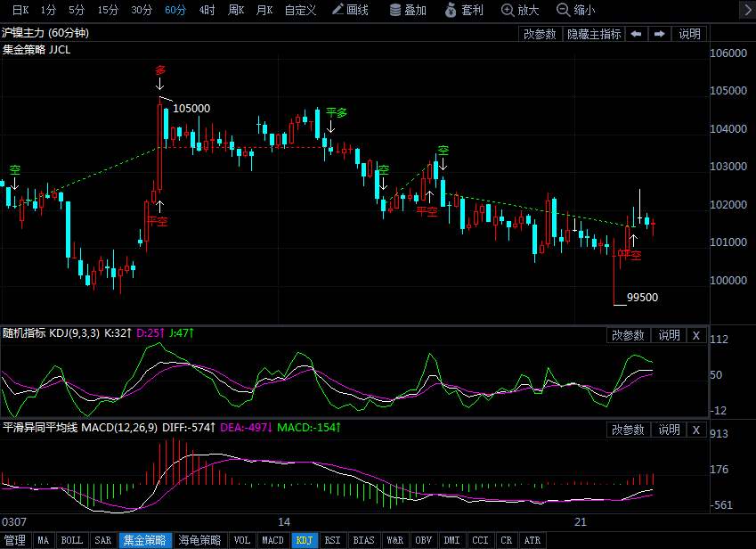Close the MACD indicator panel with X
The image size is (756, 549).
pos(696,430)
